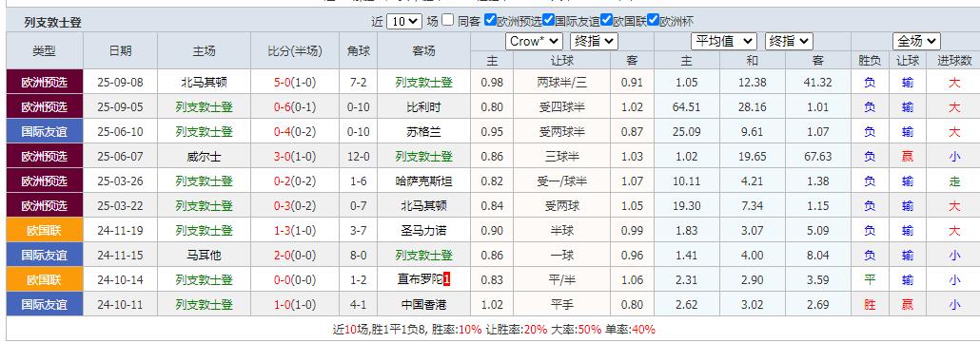The image size is (980, 343).
Task: Click the handicap 受四球半
Action: click(562, 107)
